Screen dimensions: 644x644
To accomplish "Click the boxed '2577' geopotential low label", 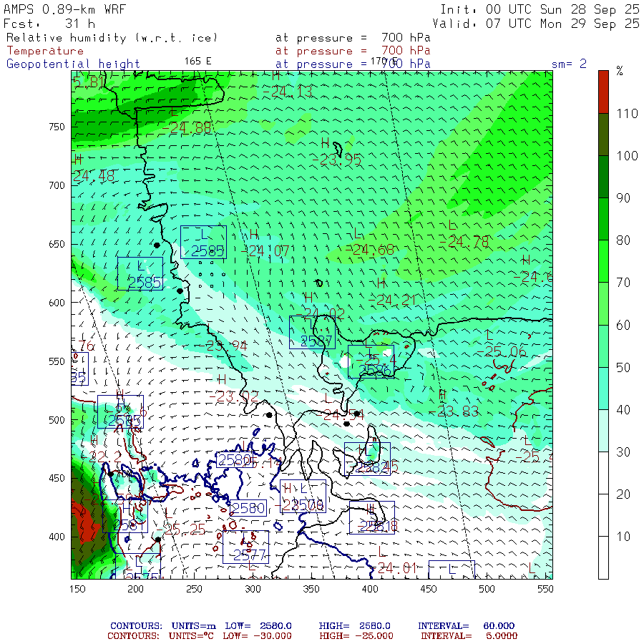I will click(x=245, y=547).
